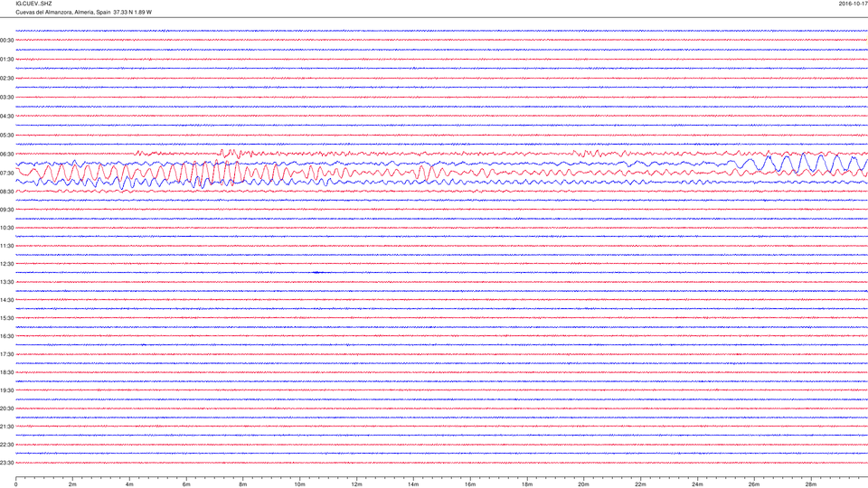Select the 01:30 time label
868x488 pixels.
click(6, 60)
